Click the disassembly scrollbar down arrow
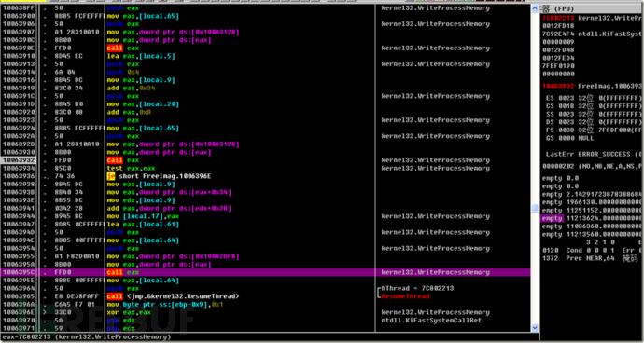 [535, 328]
